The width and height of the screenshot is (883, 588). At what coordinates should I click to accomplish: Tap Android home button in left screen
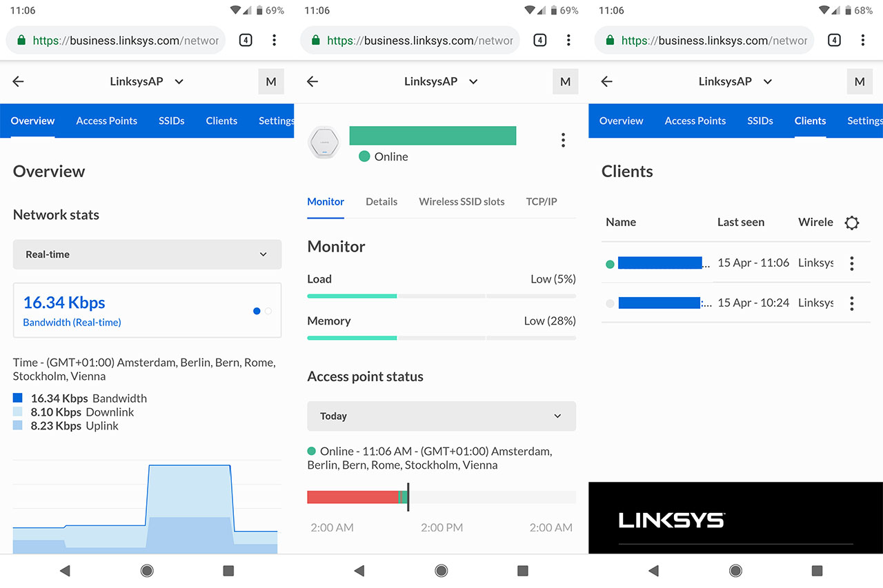pos(147,571)
